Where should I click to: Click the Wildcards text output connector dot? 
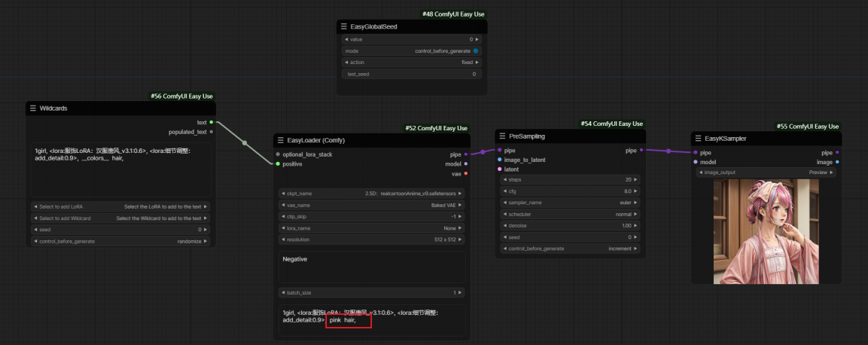pyautogui.click(x=212, y=122)
